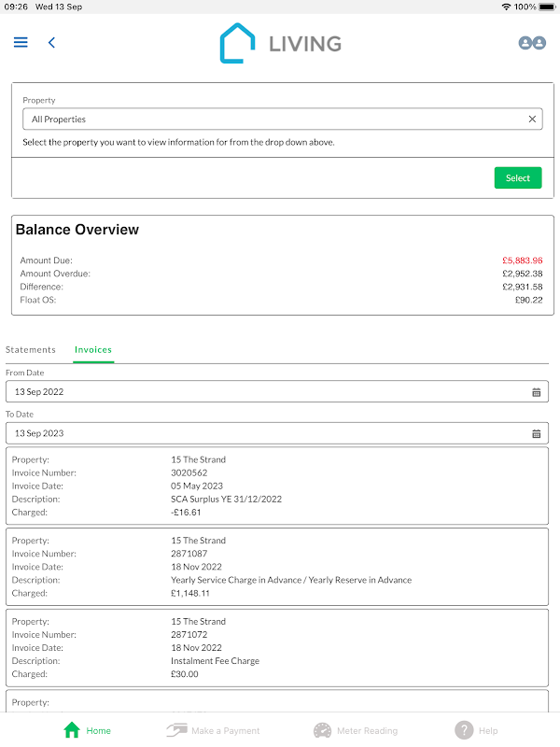Open the hamburger menu
560x747 pixels.
(x=21, y=42)
